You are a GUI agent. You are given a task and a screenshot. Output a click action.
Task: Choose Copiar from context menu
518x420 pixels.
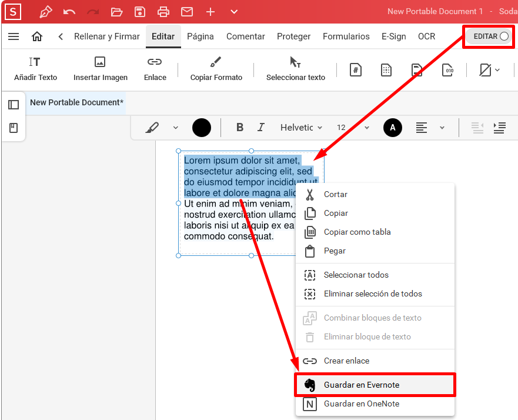(375, 213)
